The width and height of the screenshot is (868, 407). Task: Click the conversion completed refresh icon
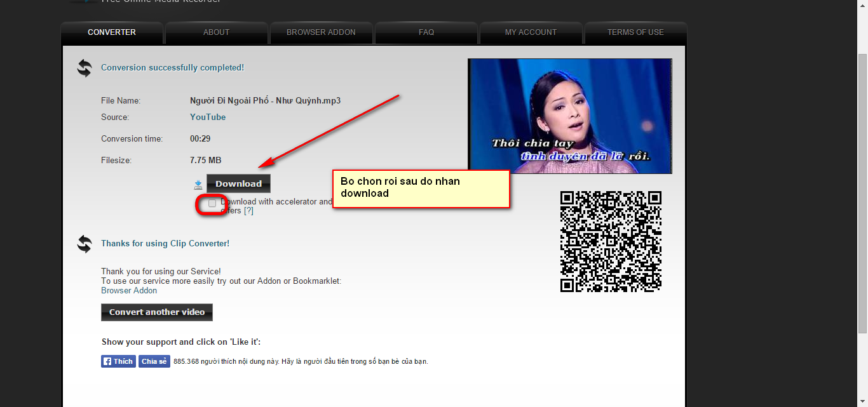click(85, 68)
